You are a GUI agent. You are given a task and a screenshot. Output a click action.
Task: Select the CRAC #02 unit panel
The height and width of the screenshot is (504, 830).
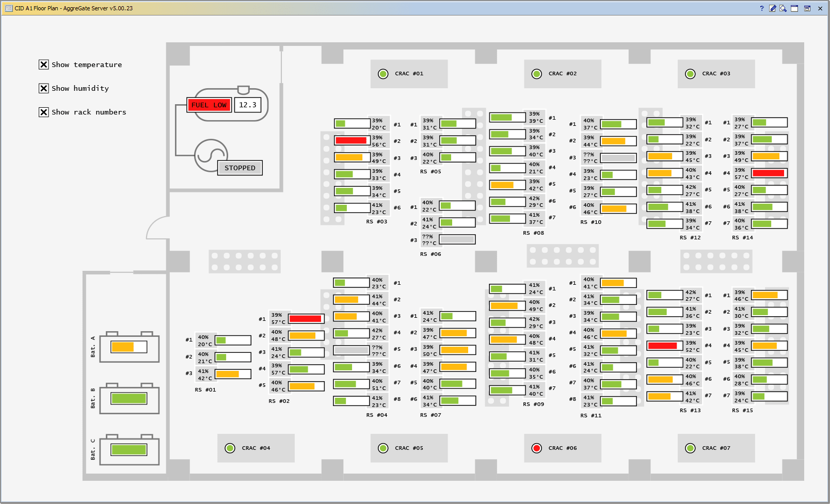click(x=563, y=74)
